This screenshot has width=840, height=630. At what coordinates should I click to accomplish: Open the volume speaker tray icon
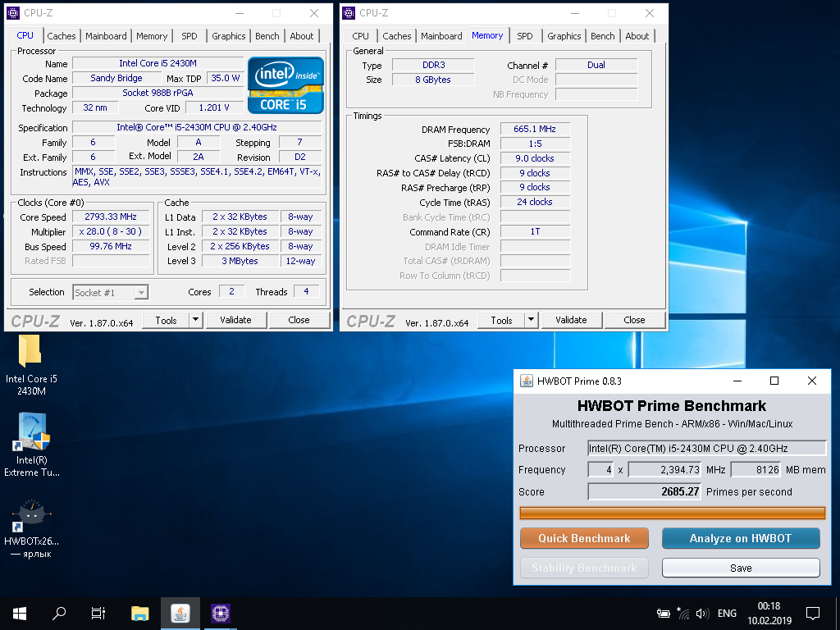click(702, 614)
